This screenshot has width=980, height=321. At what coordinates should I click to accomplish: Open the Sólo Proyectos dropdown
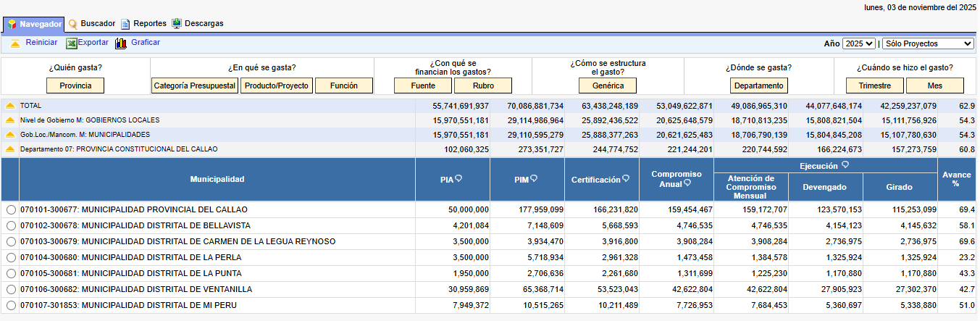pyautogui.click(x=928, y=43)
